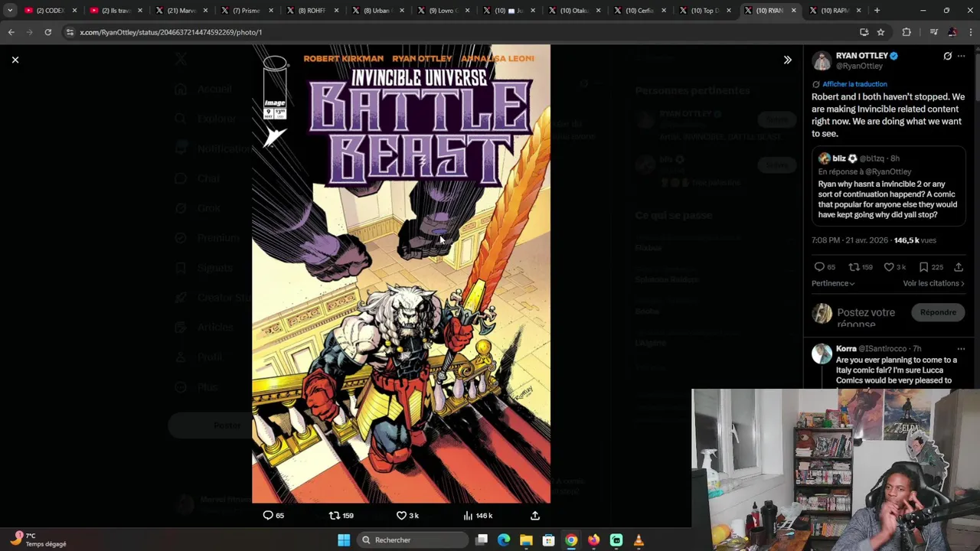This screenshot has width=980, height=551.
Task: Open the weather widget showing 7°C
Action: tap(38, 540)
